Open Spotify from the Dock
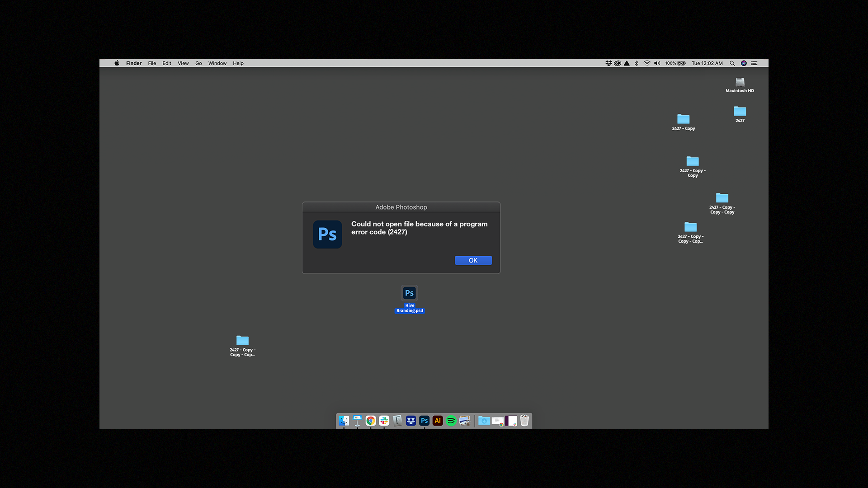 click(451, 421)
